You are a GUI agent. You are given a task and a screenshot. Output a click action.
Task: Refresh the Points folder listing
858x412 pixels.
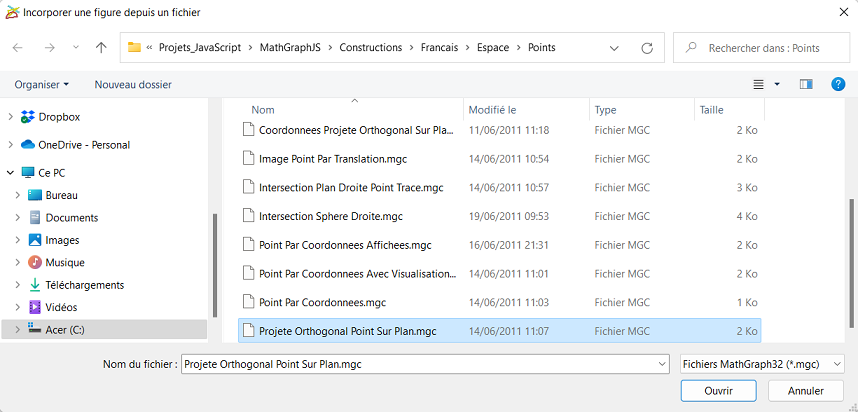click(x=647, y=48)
